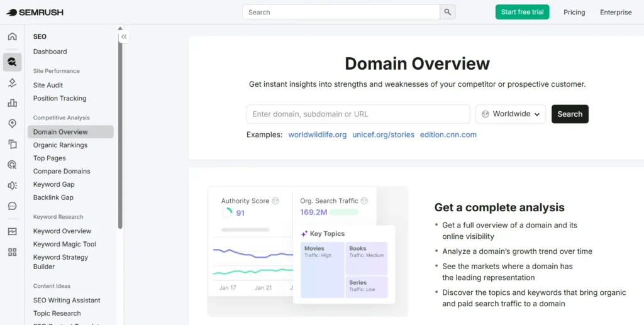Click the Series topic tile

click(x=367, y=287)
